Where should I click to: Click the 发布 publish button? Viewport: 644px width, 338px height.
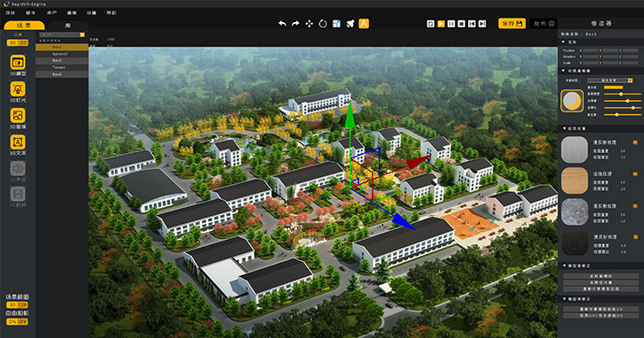tap(544, 23)
